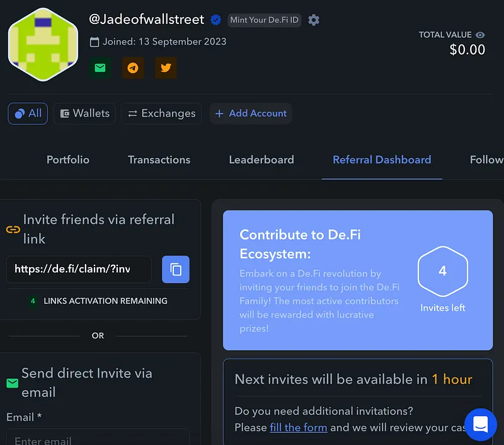Open the Twitter bird icon

pyautogui.click(x=166, y=68)
